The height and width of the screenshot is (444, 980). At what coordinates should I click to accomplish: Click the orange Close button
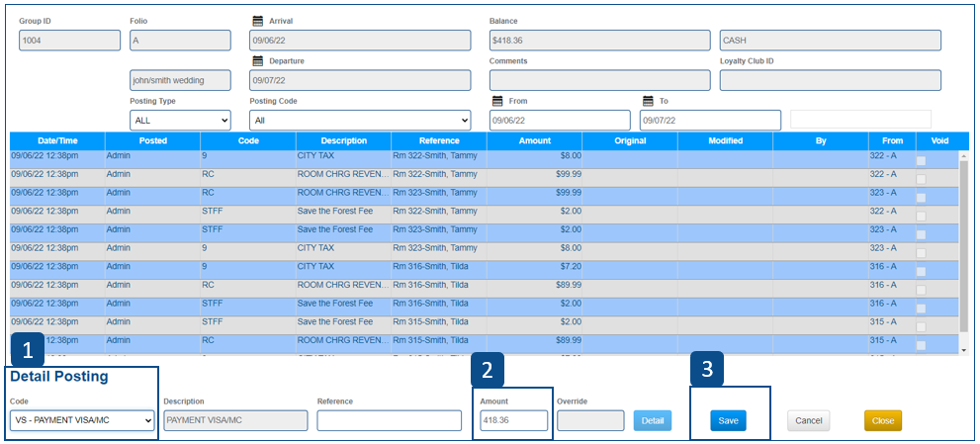pyautogui.click(x=882, y=420)
